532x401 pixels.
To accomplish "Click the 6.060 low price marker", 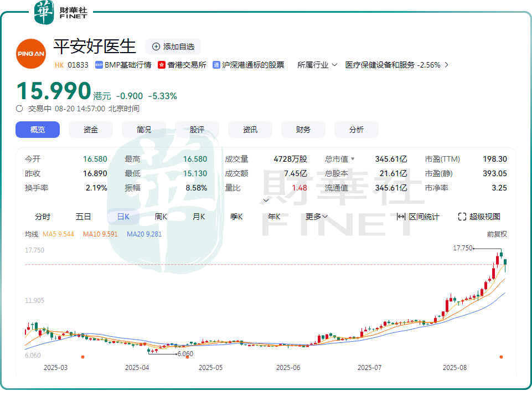I will [185, 354].
